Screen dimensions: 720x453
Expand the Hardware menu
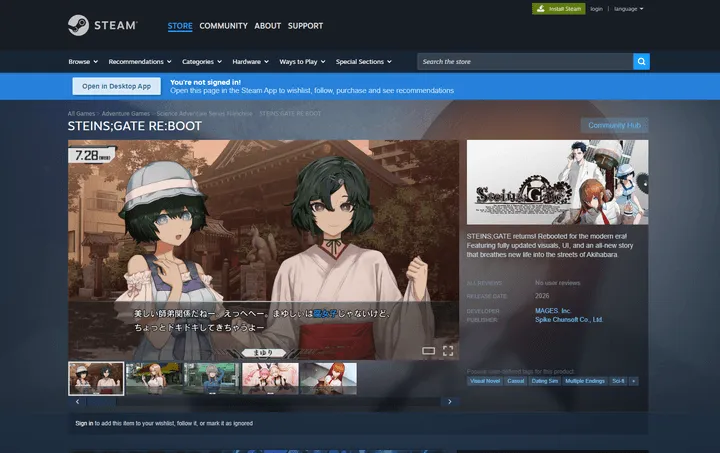(251, 62)
